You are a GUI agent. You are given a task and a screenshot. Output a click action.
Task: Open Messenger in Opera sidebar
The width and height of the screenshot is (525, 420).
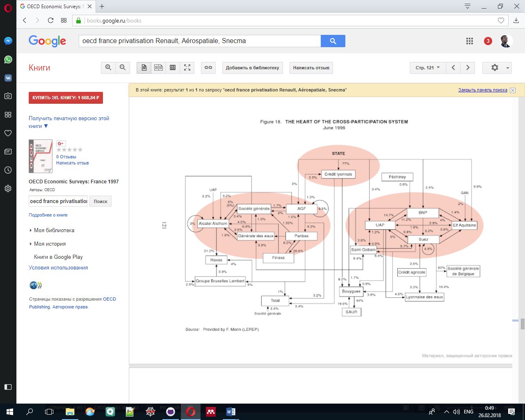(8, 41)
